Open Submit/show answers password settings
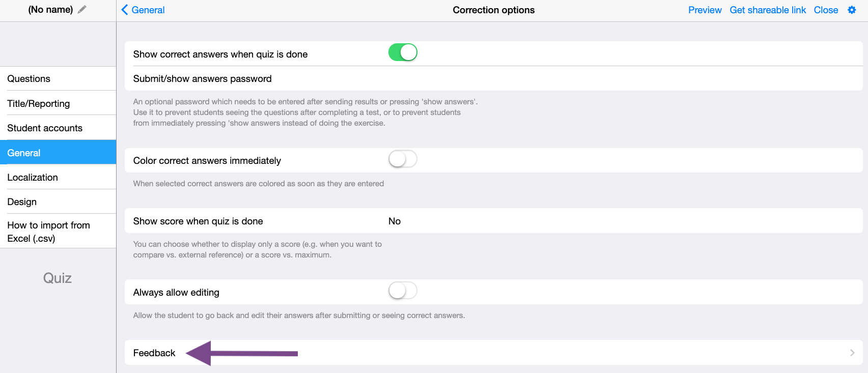The height and width of the screenshot is (373, 868). (202, 78)
